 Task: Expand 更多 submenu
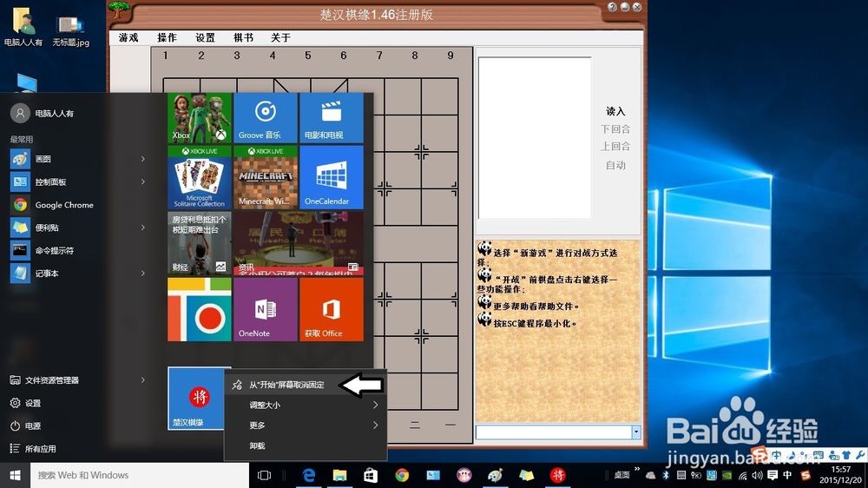coord(305,425)
